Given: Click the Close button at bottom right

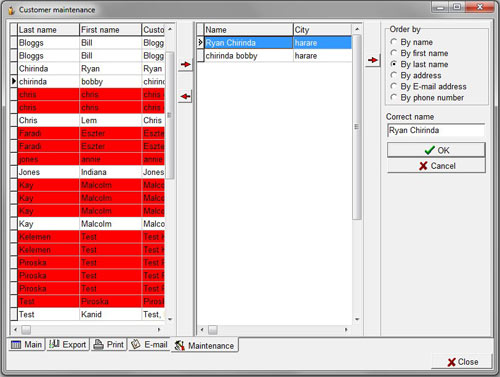Looking at the screenshot, I should tap(462, 362).
